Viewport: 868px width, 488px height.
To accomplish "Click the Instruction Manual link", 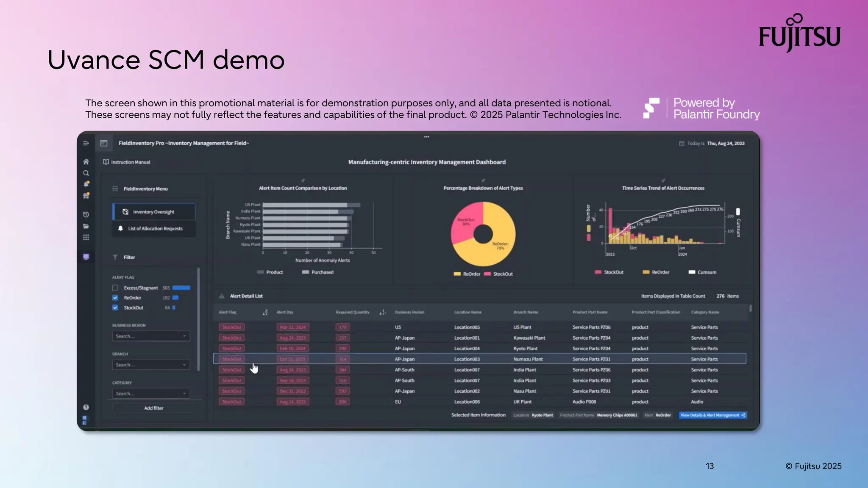I will pyautogui.click(x=131, y=162).
